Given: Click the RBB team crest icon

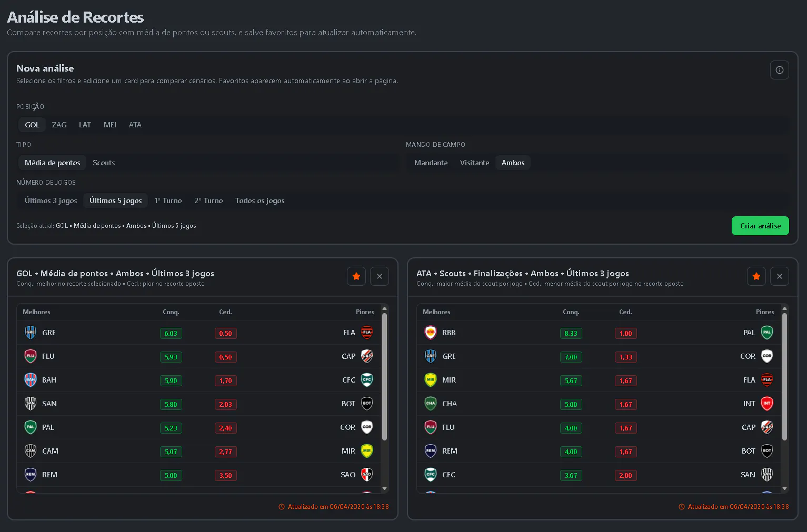Looking at the screenshot, I should coord(431,333).
